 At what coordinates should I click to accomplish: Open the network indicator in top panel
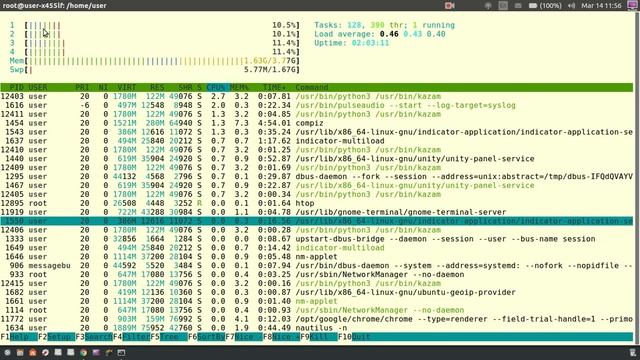(488, 6)
